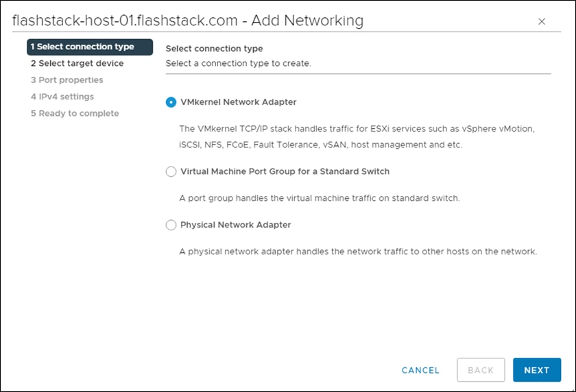Viewport: 576px width, 392px height.
Task: Cancel the networking wizard
Action: point(420,370)
